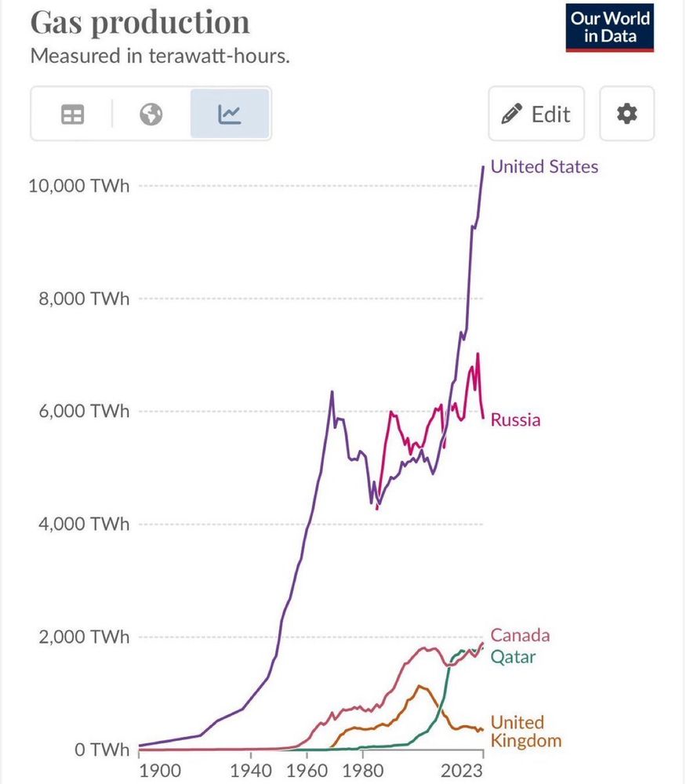Switch to the table view tab

click(72, 114)
